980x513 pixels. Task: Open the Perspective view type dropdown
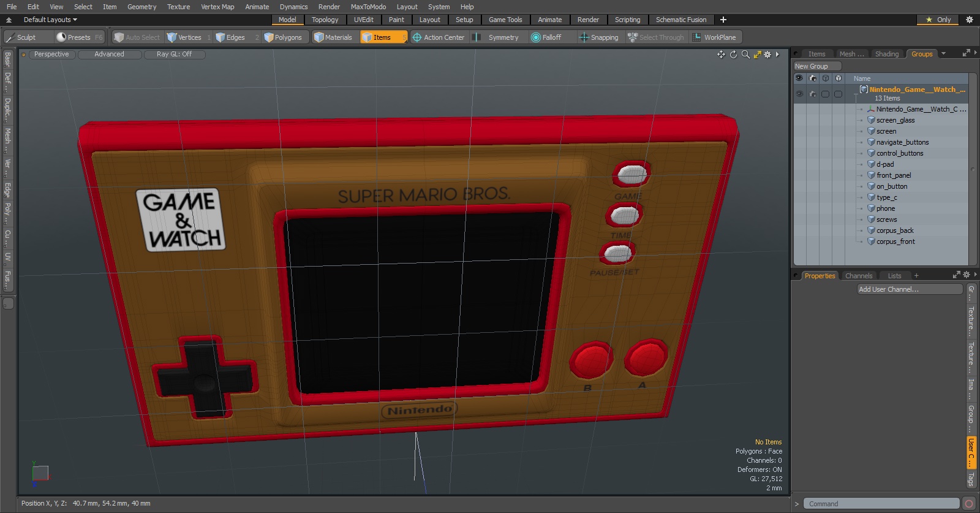(52, 55)
